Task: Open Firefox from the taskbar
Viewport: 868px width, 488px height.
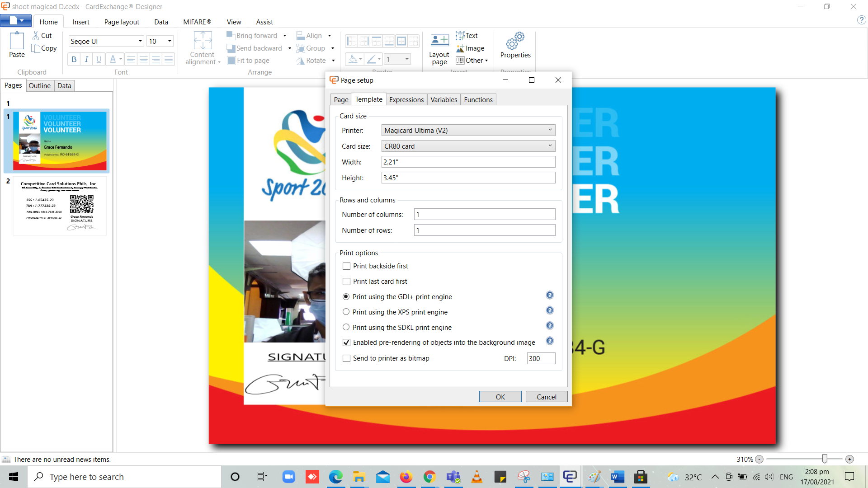Action: tap(406, 477)
